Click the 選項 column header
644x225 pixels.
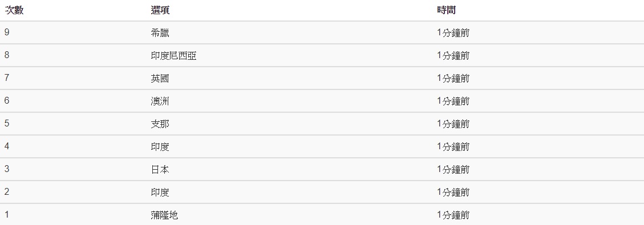[x=160, y=10]
